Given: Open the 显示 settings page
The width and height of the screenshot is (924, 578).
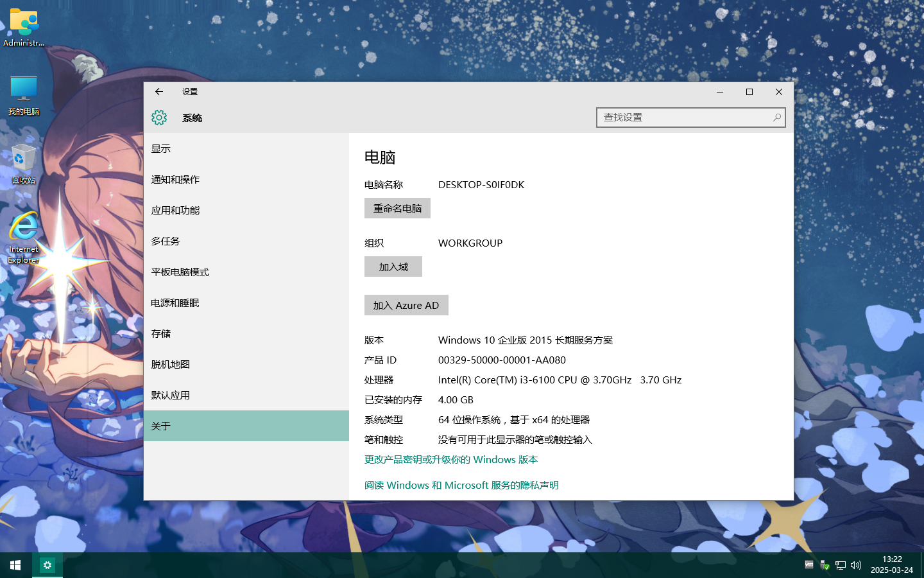Looking at the screenshot, I should pyautogui.click(x=246, y=148).
